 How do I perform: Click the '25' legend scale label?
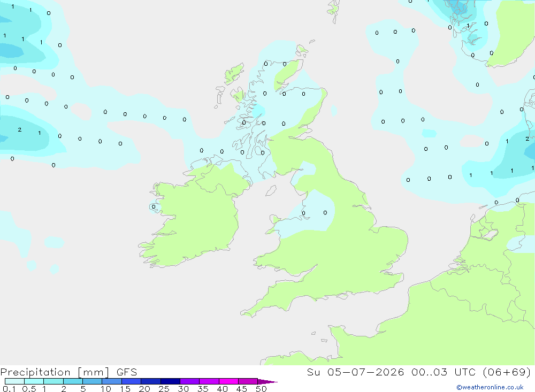click(x=164, y=389)
